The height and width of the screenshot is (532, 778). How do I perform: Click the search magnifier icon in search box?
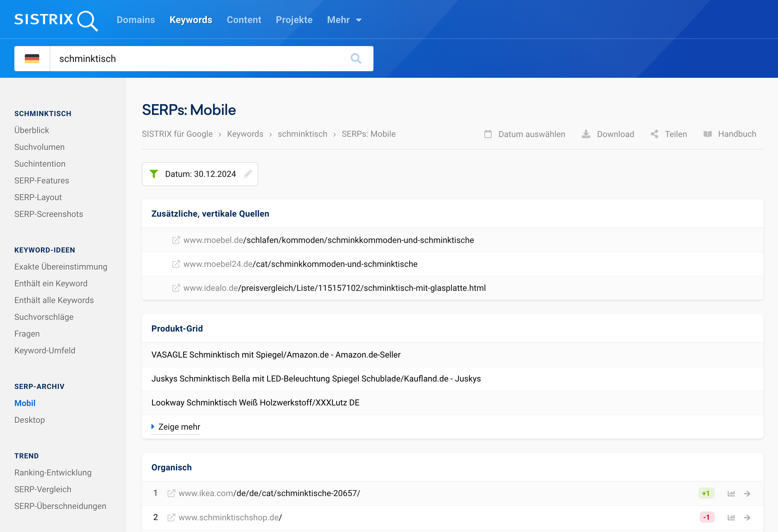click(x=356, y=59)
